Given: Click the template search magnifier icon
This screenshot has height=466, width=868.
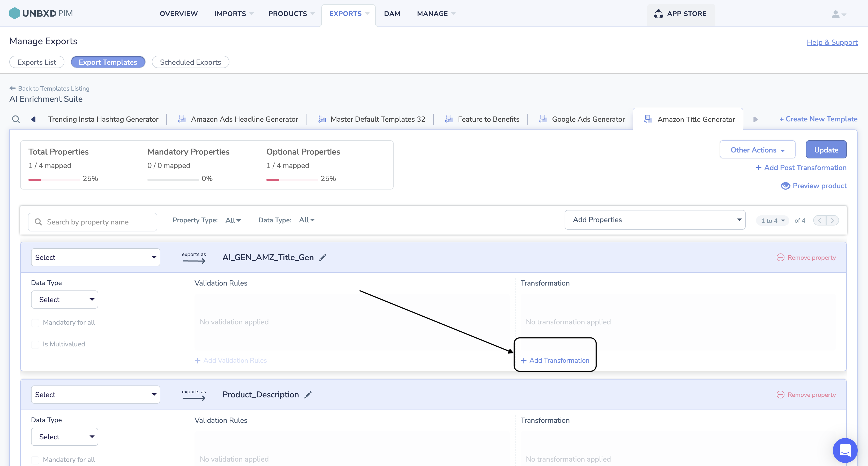Looking at the screenshot, I should [16, 119].
